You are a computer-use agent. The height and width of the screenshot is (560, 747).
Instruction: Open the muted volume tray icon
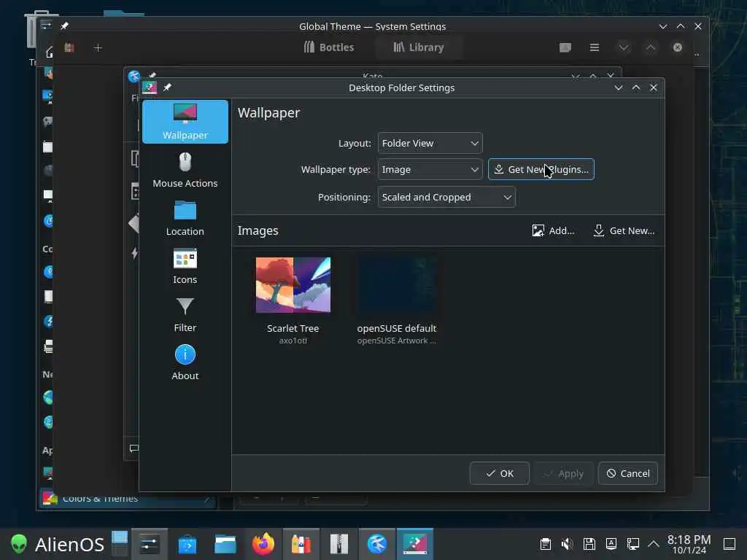point(568,544)
